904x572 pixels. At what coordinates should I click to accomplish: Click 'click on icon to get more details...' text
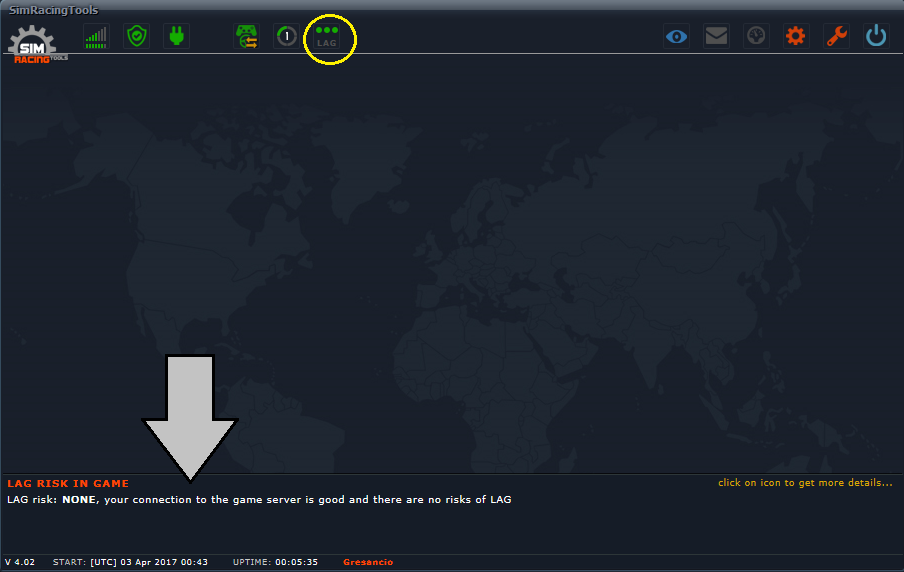[x=805, y=483]
